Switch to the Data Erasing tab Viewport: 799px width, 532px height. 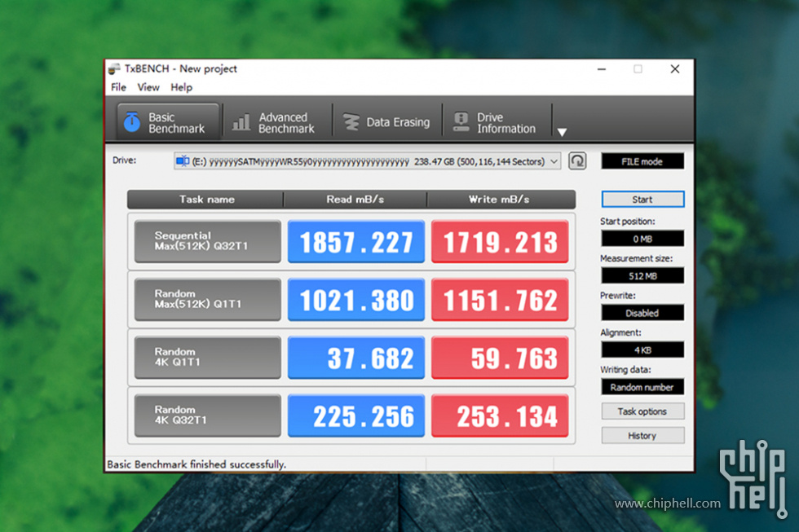coord(388,122)
